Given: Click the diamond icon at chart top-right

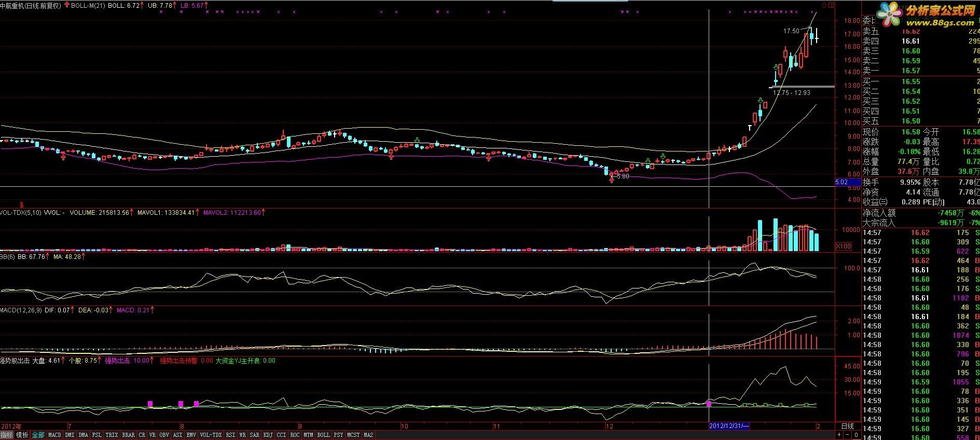Looking at the screenshot, I should click(824, 5).
